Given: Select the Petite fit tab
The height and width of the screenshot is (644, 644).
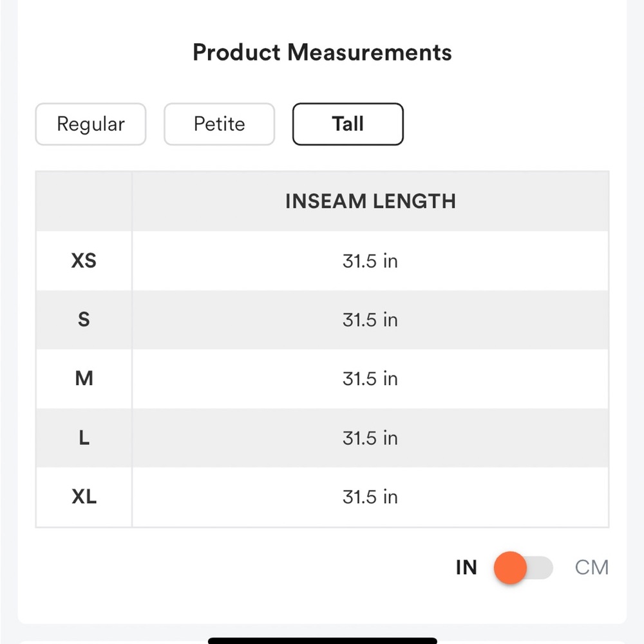Looking at the screenshot, I should pyautogui.click(x=220, y=124).
